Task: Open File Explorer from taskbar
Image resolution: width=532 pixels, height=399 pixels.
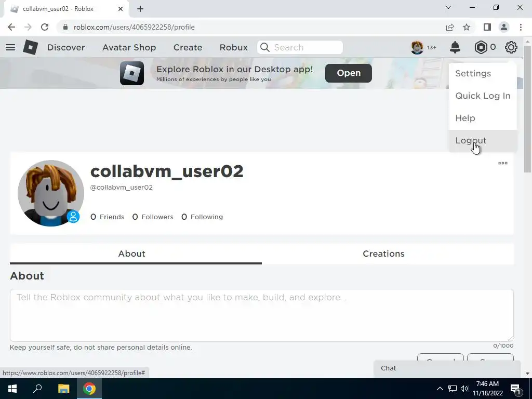Action: coord(63,389)
